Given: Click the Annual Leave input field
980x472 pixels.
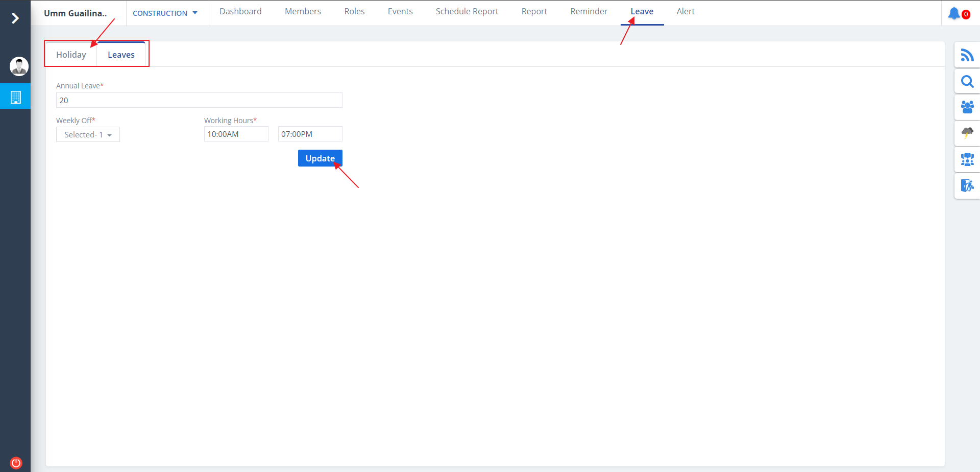Looking at the screenshot, I should [199, 100].
